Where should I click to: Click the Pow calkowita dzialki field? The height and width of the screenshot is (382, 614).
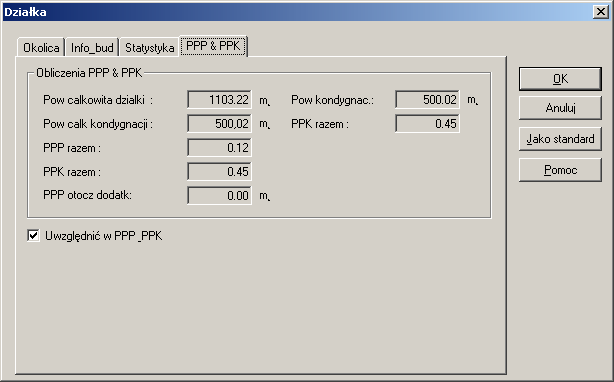coord(219,99)
